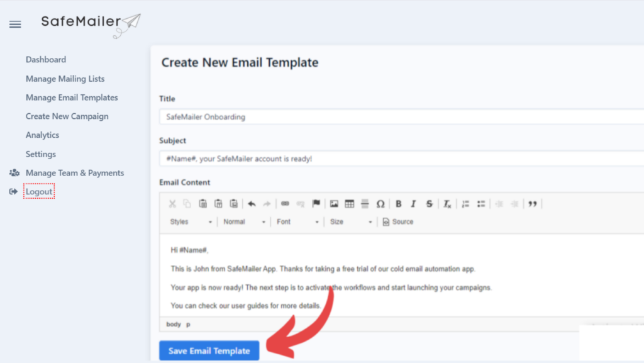This screenshot has width=644, height=363.
Task: Click the 'This is John from SafeMailer App' line
Action: [x=323, y=269]
